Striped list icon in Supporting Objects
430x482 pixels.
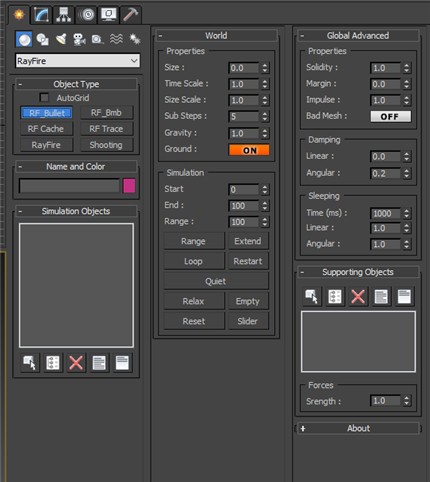pos(381,296)
